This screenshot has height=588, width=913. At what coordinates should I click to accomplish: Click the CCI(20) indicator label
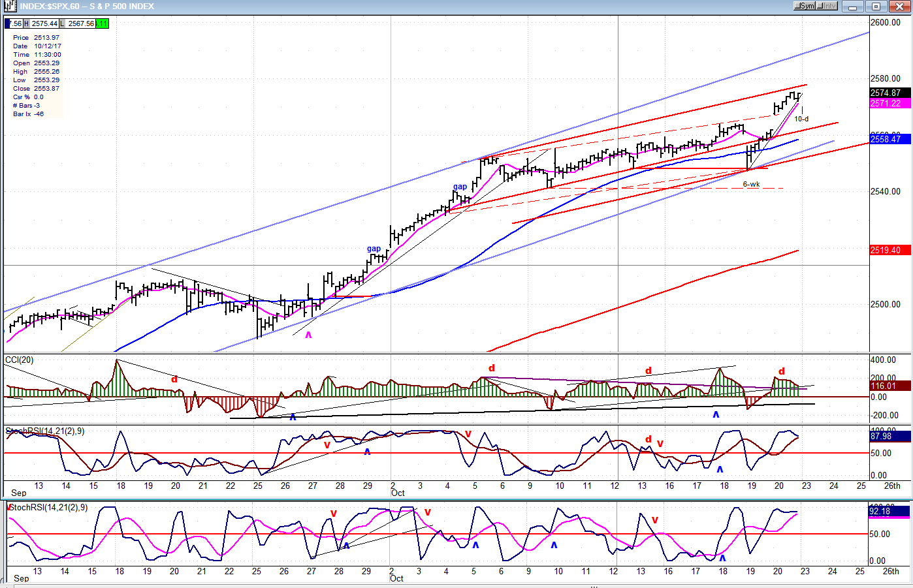pyautogui.click(x=20, y=360)
